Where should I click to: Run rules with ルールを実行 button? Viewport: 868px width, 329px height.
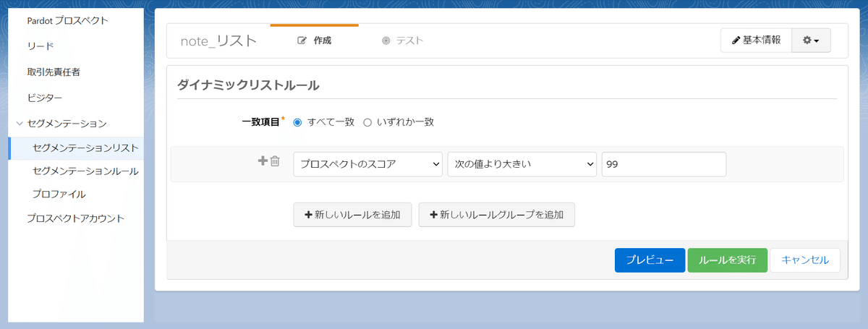click(727, 260)
